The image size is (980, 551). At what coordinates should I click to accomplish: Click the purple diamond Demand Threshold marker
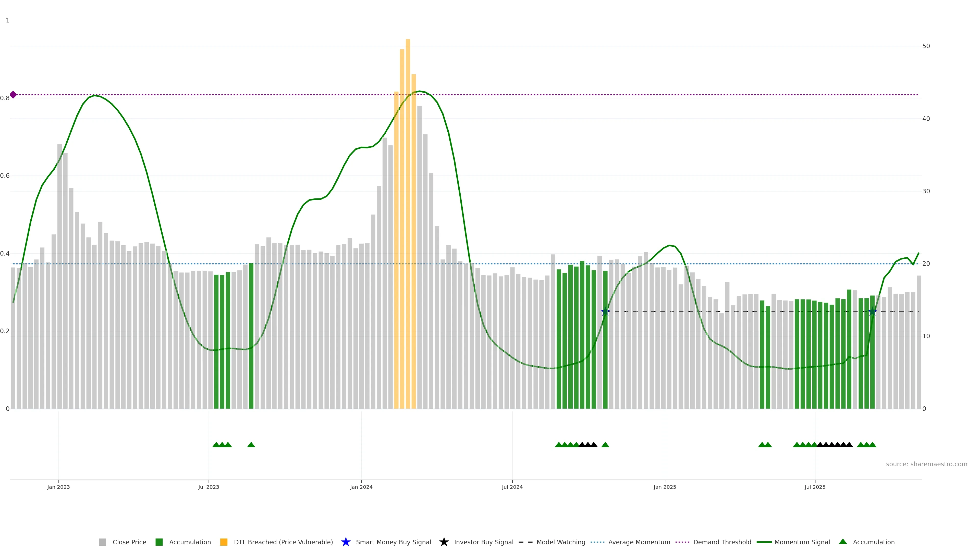(x=13, y=95)
